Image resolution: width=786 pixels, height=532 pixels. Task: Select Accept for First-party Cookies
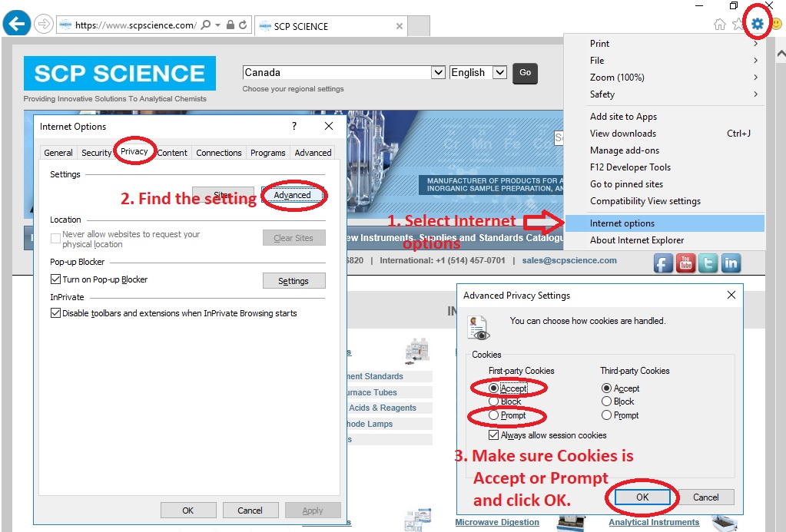click(494, 388)
